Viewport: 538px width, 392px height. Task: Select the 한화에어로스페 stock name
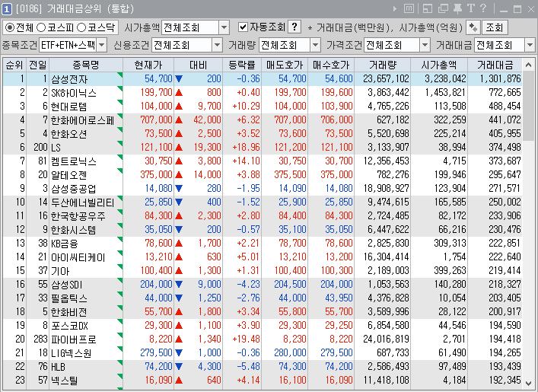[82, 120]
